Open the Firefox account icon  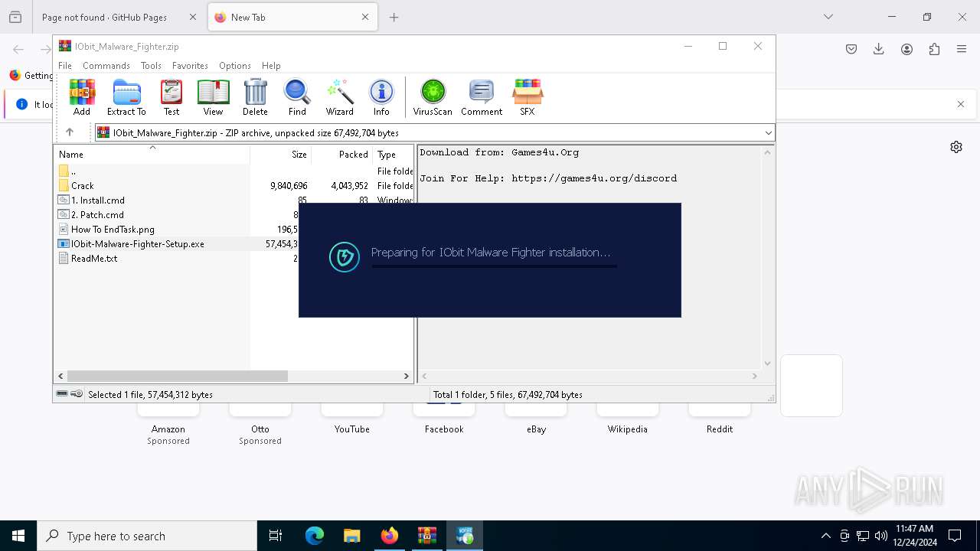pyautogui.click(x=906, y=49)
